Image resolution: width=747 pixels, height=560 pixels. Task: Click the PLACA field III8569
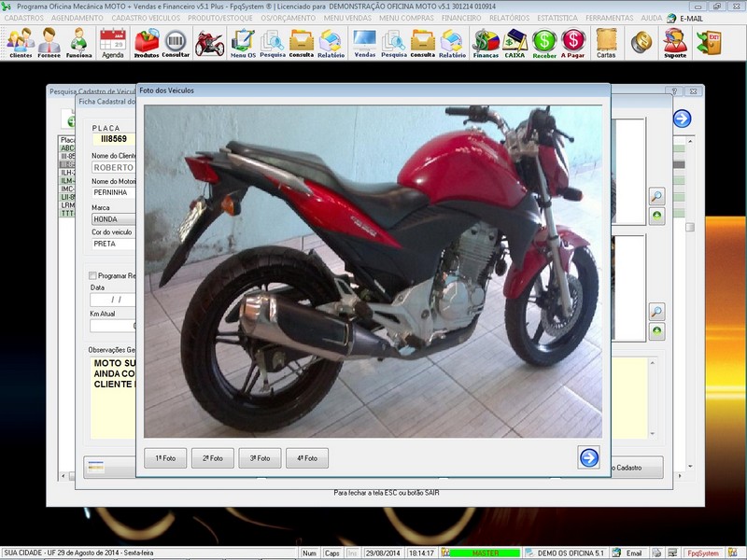point(114,139)
